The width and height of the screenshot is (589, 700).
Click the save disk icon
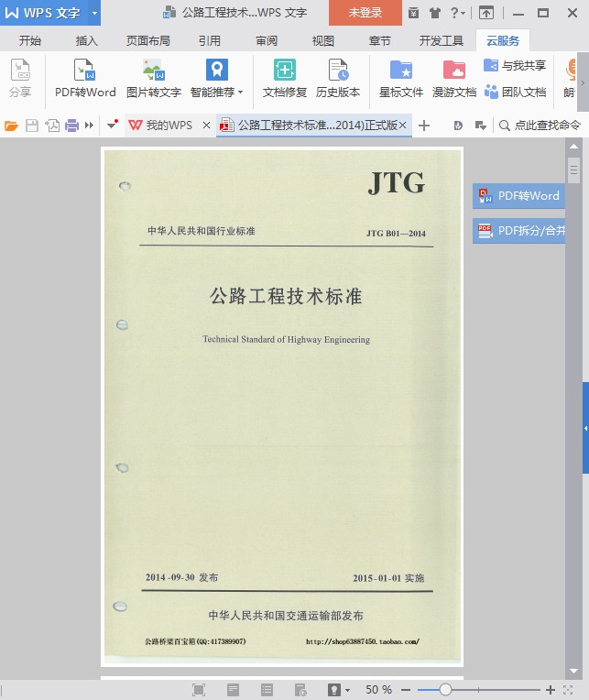pyautogui.click(x=32, y=126)
